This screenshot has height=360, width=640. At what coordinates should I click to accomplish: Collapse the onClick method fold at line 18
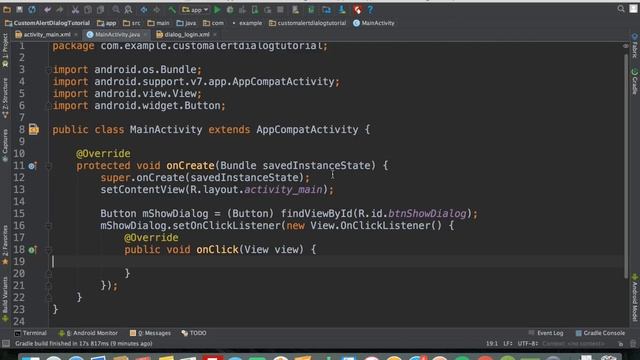pyautogui.click(x=48, y=250)
